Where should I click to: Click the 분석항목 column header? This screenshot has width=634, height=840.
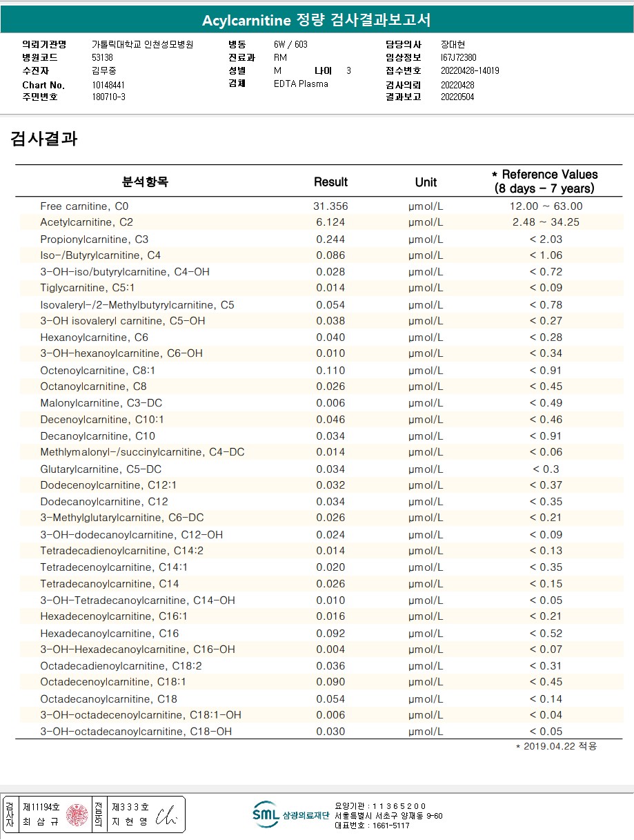(x=145, y=182)
